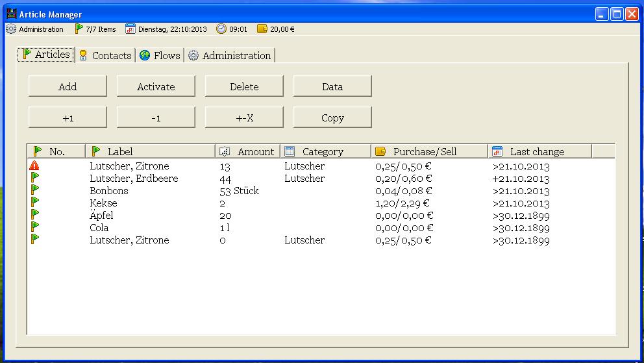The height and width of the screenshot is (363, 644).
Task: Click the Copy button
Action: click(x=332, y=118)
